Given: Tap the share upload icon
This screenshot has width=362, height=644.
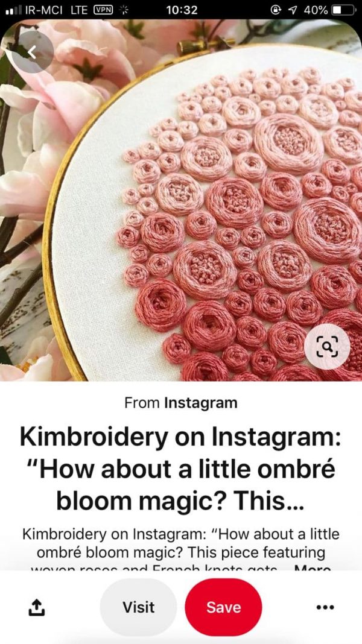Looking at the screenshot, I should [x=37, y=607].
